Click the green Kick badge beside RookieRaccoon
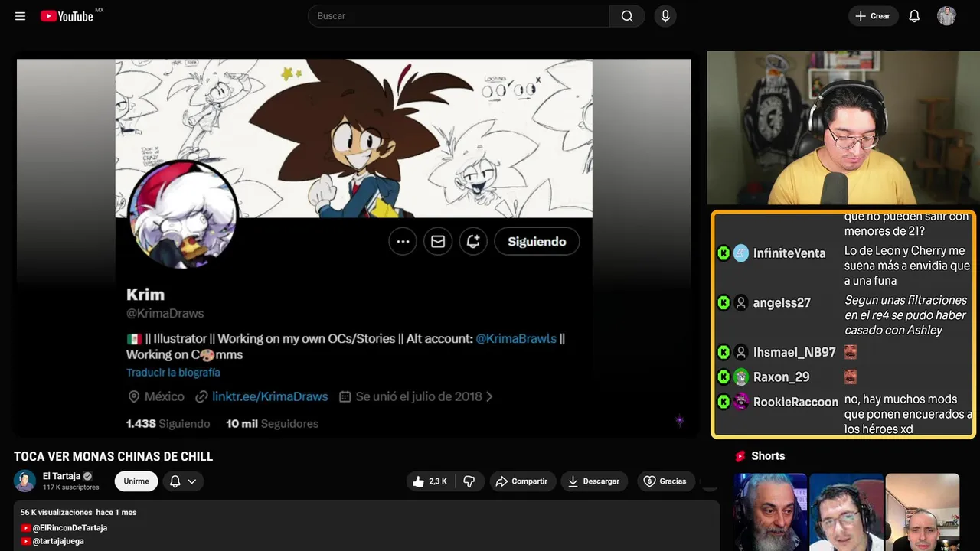Image resolution: width=980 pixels, height=551 pixels. pos(724,402)
